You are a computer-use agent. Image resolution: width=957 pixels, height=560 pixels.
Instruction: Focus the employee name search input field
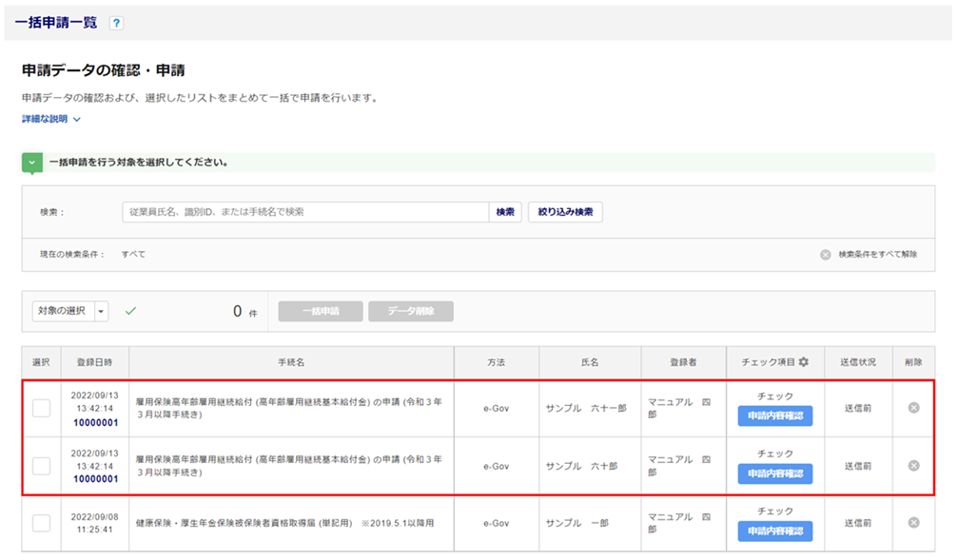[x=304, y=212]
